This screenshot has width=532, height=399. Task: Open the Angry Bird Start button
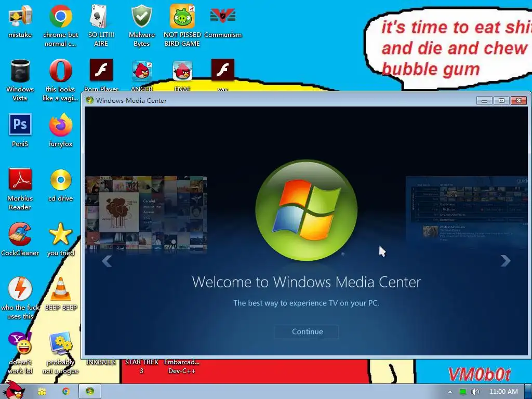(x=14, y=390)
